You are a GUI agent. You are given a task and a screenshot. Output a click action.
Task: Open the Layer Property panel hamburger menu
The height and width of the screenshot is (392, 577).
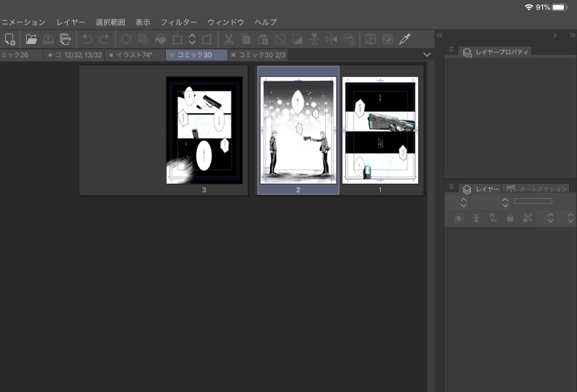click(x=452, y=49)
